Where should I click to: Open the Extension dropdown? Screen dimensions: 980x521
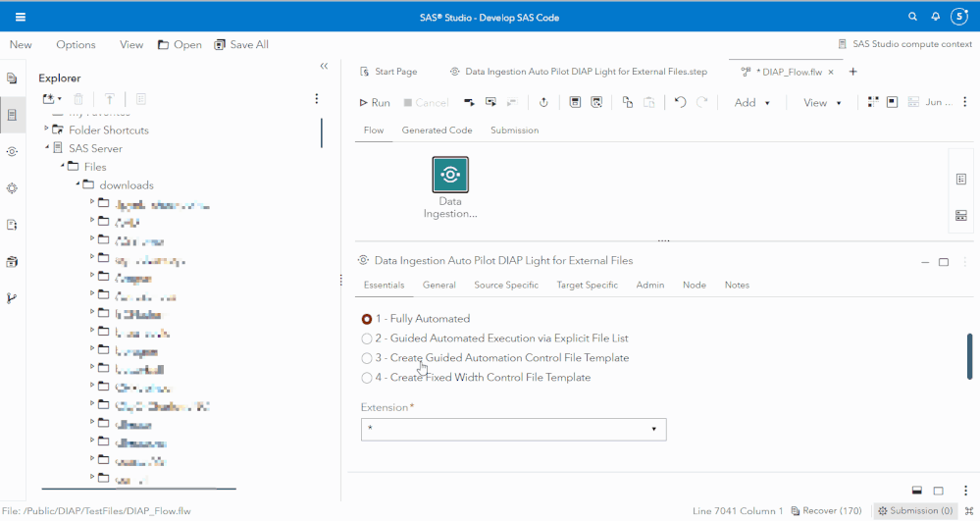[x=514, y=430]
